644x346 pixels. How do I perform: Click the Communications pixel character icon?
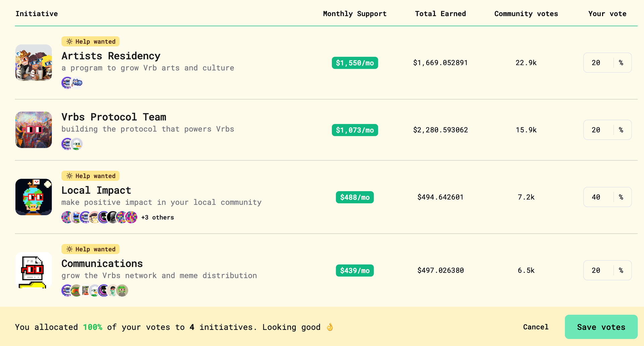34,270
